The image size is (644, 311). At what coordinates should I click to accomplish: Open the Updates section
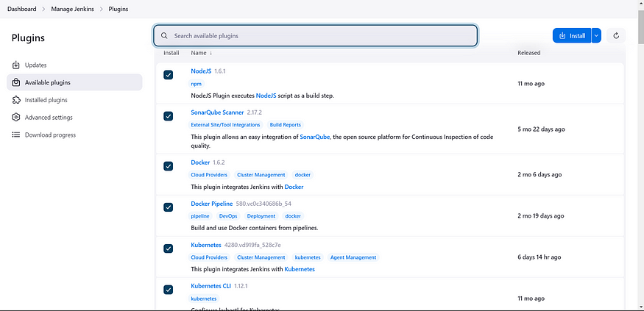74,65
